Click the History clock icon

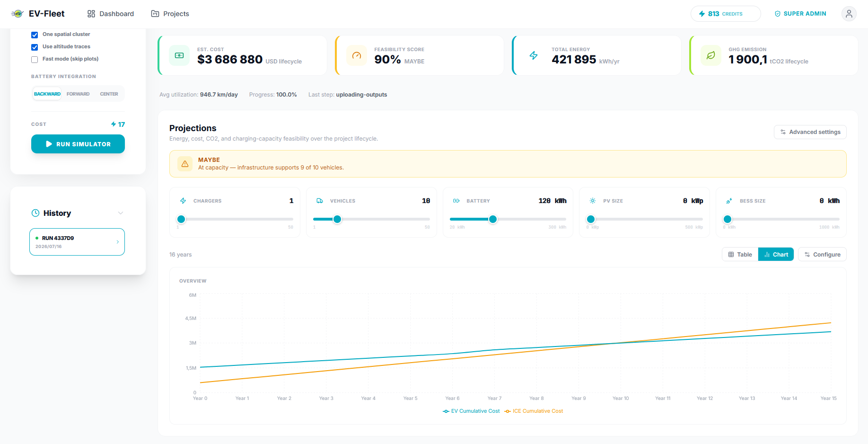pos(35,213)
